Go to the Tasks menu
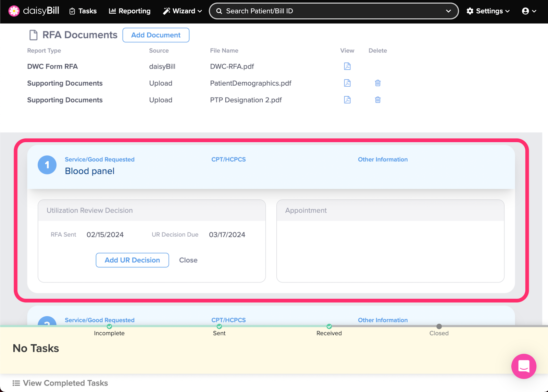Image resolution: width=548 pixels, height=392 pixels. click(x=83, y=11)
